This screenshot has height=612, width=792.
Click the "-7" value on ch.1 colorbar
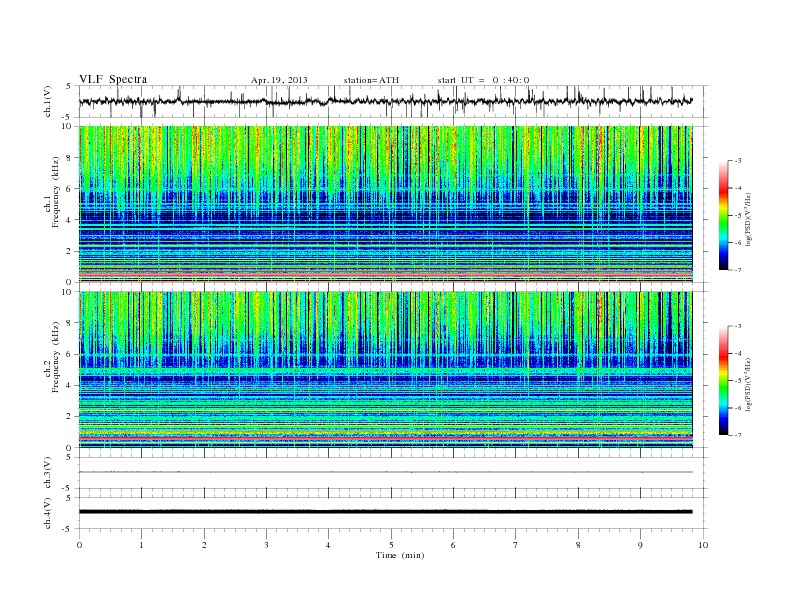point(738,270)
